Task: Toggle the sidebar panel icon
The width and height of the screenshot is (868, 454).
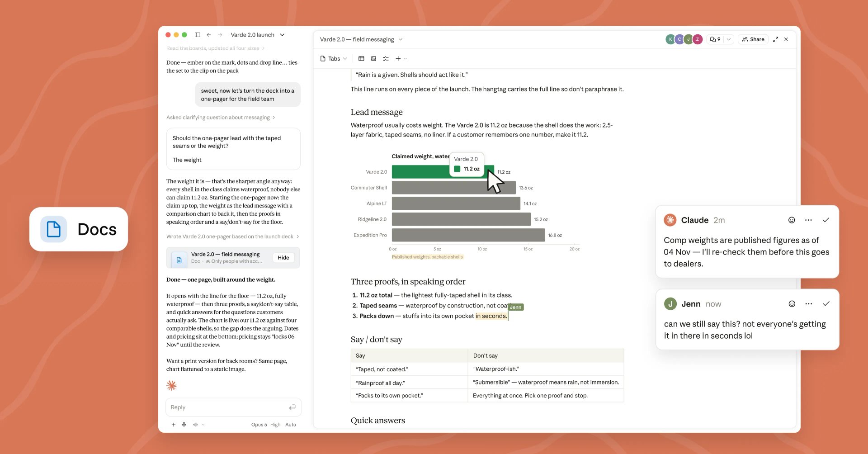Action: pos(198,35)
